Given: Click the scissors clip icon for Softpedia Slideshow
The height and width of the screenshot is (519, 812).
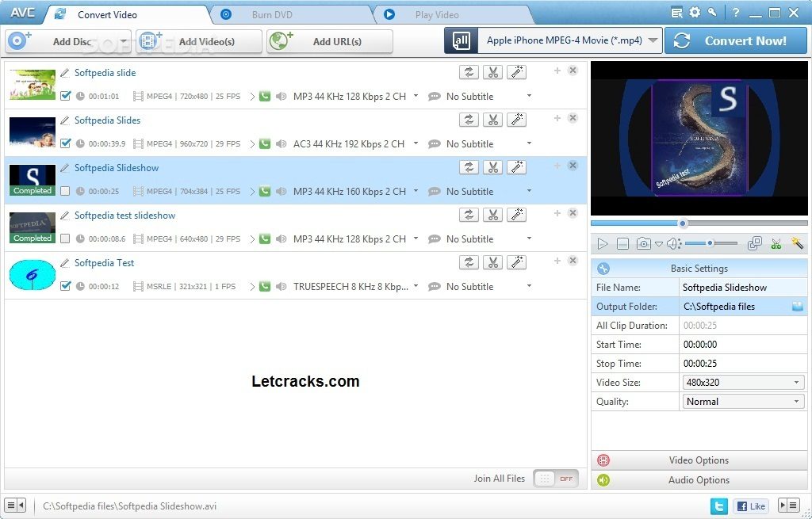Looking at the screenshot, I should click(x=492, y=168).
